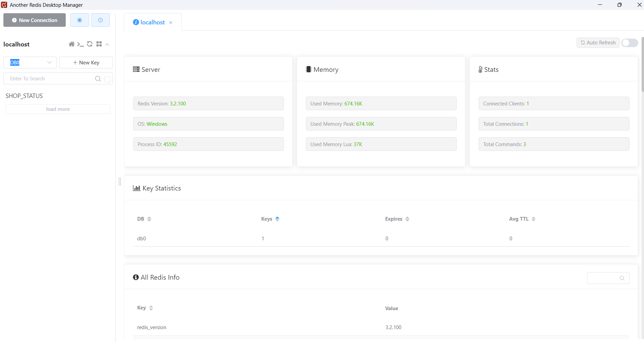Screen dimensions: 644x342
Task: Click the All Redis Info search magnifier
Action: pyautogui.click(x=622, y=278)
